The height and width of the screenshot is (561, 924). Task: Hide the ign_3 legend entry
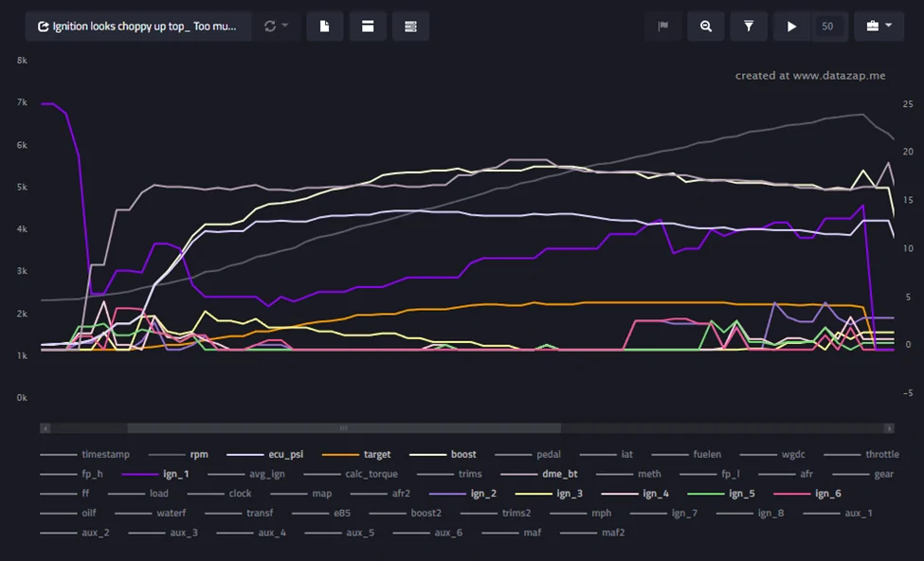pos(550,493)
